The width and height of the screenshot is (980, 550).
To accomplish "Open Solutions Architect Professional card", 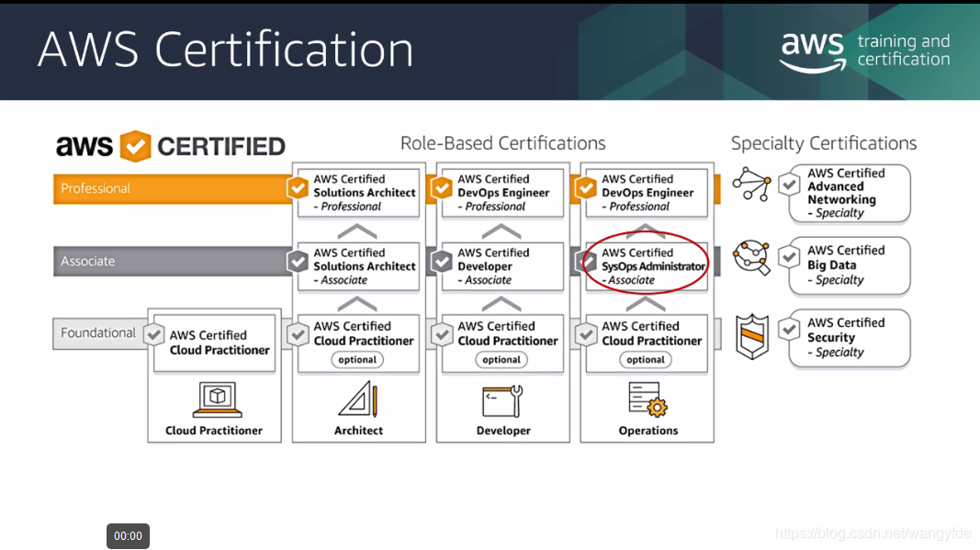I will [x=359, y=193].
